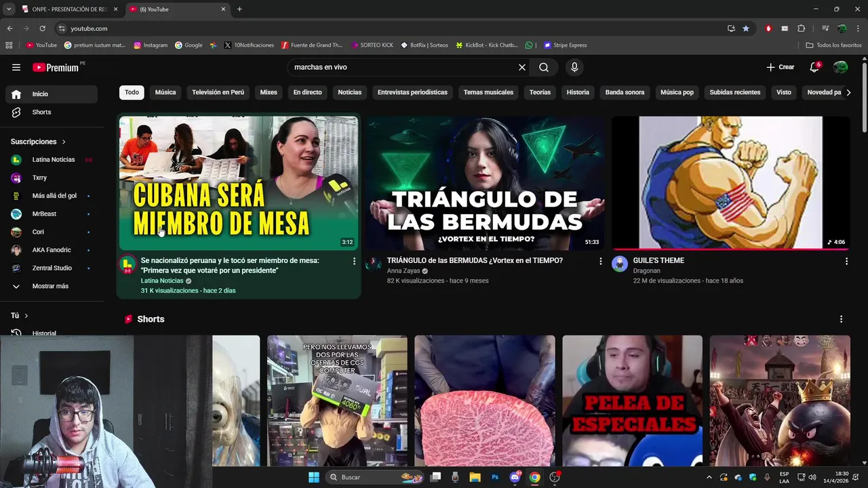Open the YouTube account avatar menu
868x488 pixels.
coord(840,67)
